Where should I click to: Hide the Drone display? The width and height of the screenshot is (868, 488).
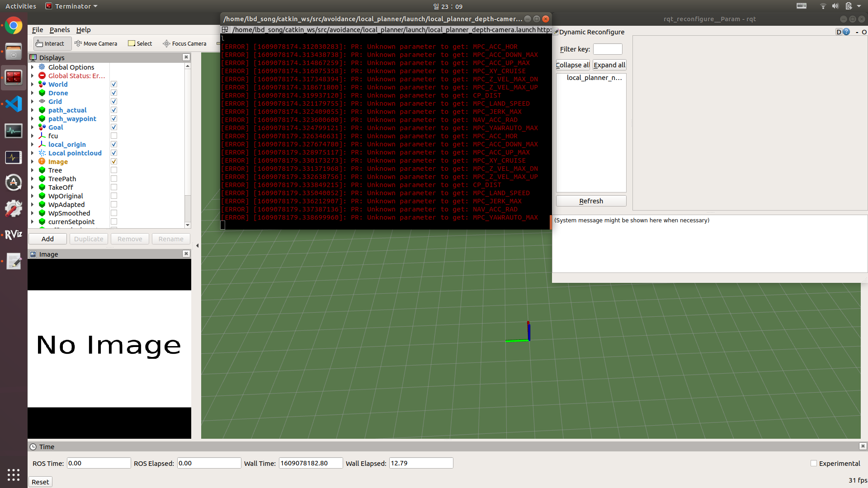113,93
